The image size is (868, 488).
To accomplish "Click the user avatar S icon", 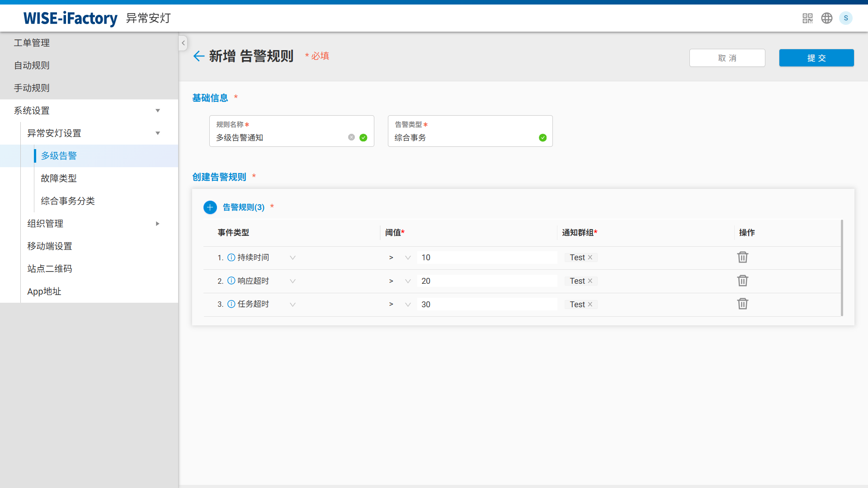I will 846,18.
